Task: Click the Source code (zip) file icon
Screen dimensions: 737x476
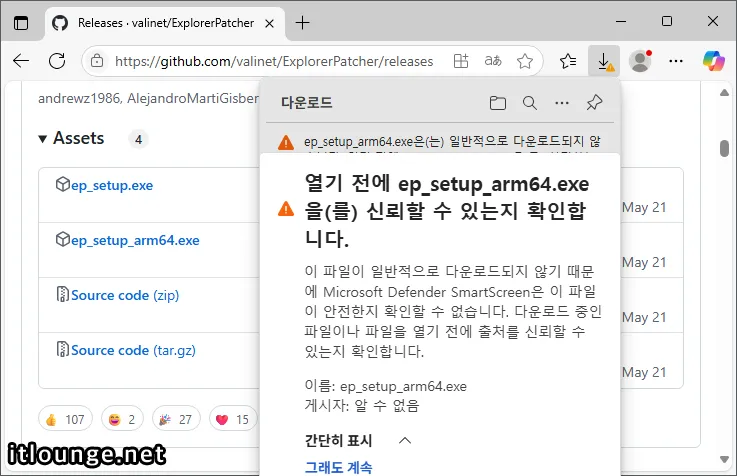Action: point(63,294)
